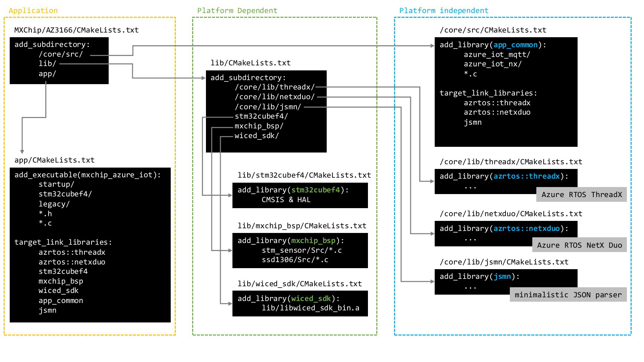This screenshot has height=362, width=644.
Task: Click the "CMSIS & HAL" text
Action: coord(286,200)
